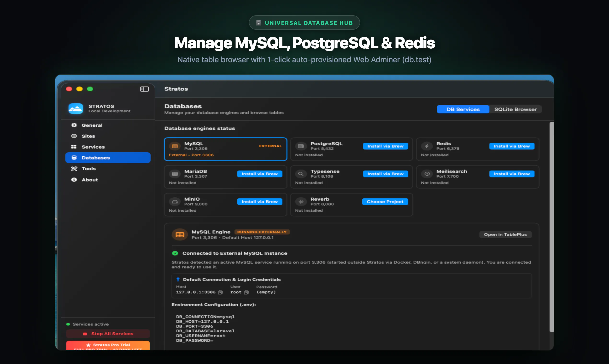
Task: Toggle the sidebar panel icon
Action: coord(144,89)
